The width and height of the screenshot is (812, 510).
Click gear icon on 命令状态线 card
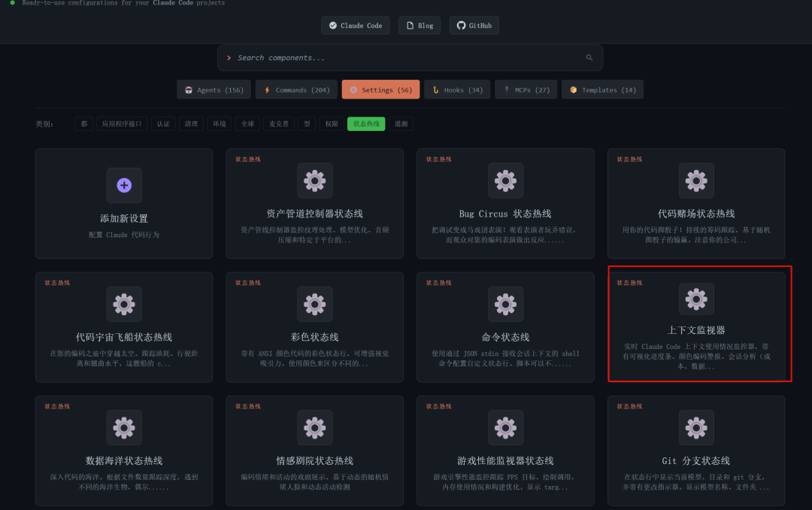[x=505, y=304]
